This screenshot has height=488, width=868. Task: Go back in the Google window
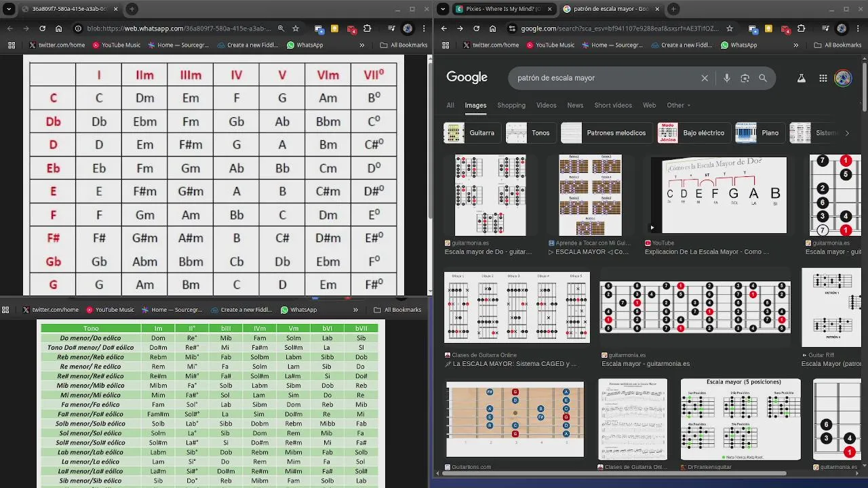[443, 28]
